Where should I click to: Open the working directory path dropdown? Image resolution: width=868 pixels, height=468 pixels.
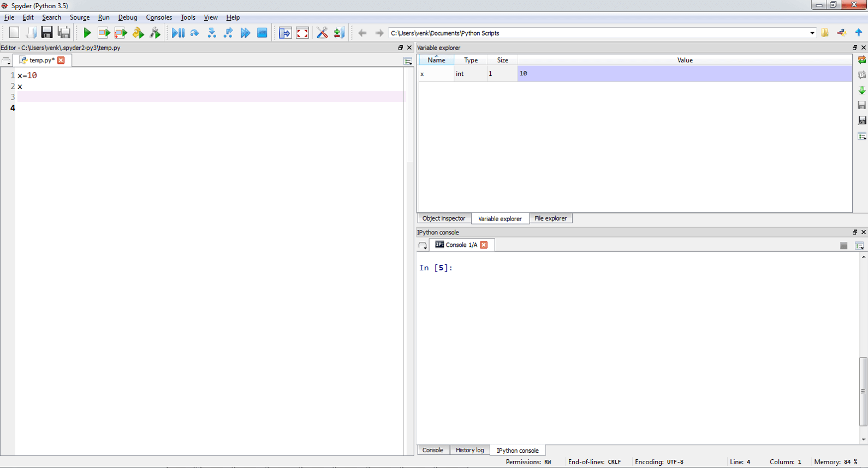pyautogui.click(x=812, y=33)
